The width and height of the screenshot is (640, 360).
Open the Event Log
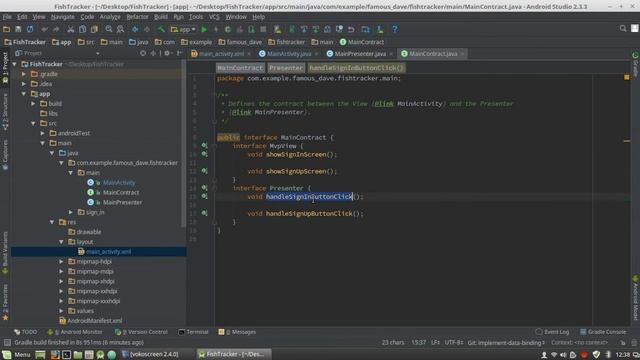(553, 332)
